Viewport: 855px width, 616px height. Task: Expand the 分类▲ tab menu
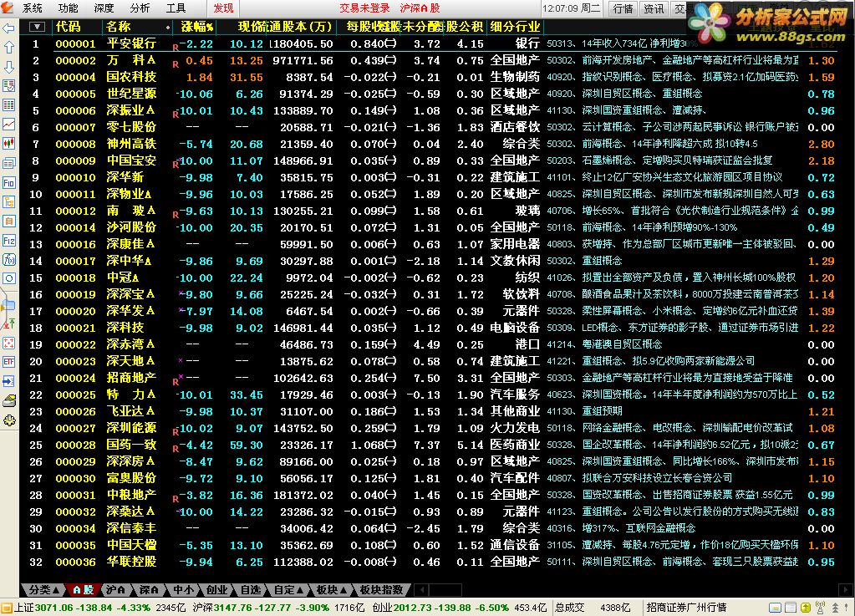(x=43, y=590)
